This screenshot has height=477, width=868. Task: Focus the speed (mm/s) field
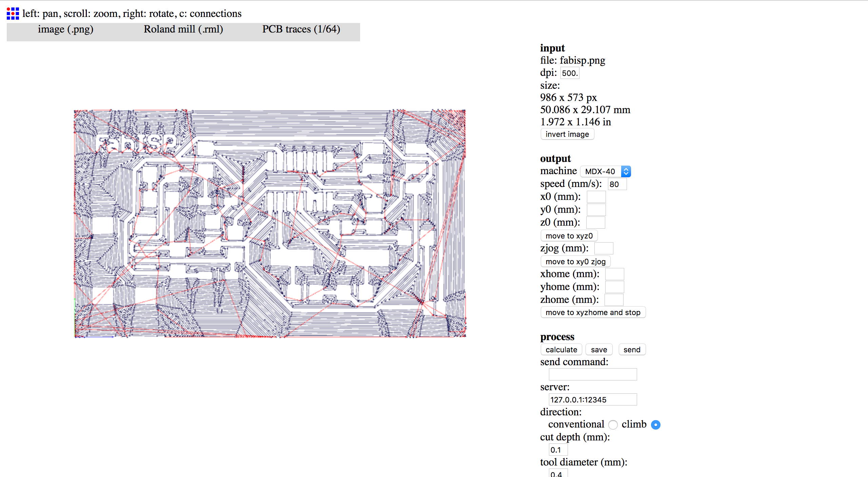[x=617, y=184]
